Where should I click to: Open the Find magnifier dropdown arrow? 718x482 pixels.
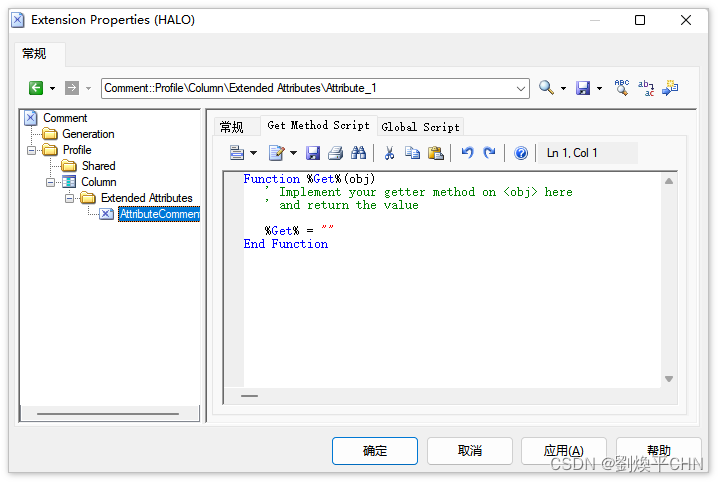coord(564,88)
